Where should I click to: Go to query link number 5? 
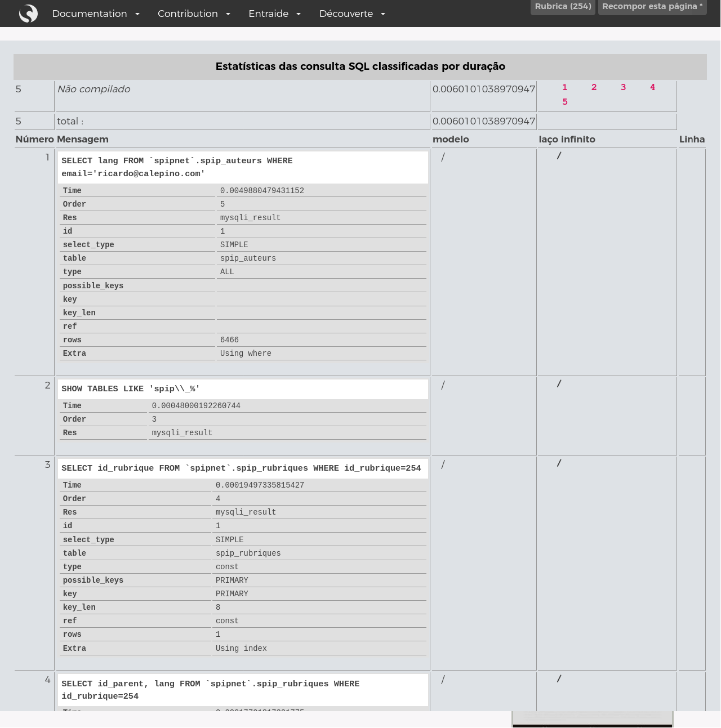click(564, 102)
